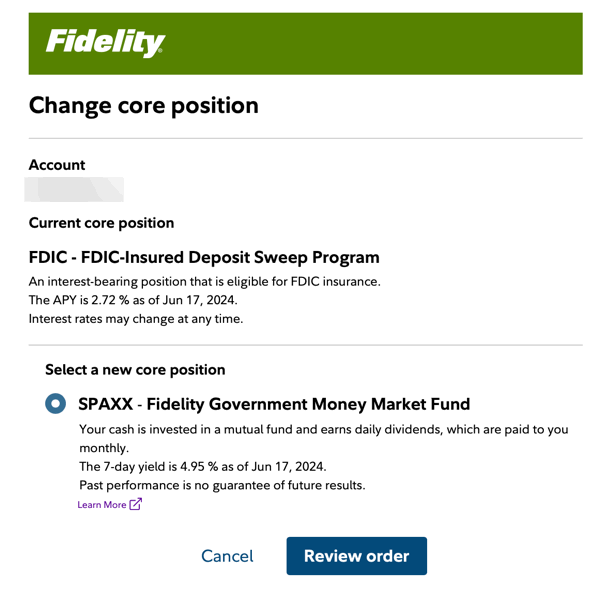Click the Interest rates may change text
The width and height of the screenshot is (600, 594).
point(136,319)
